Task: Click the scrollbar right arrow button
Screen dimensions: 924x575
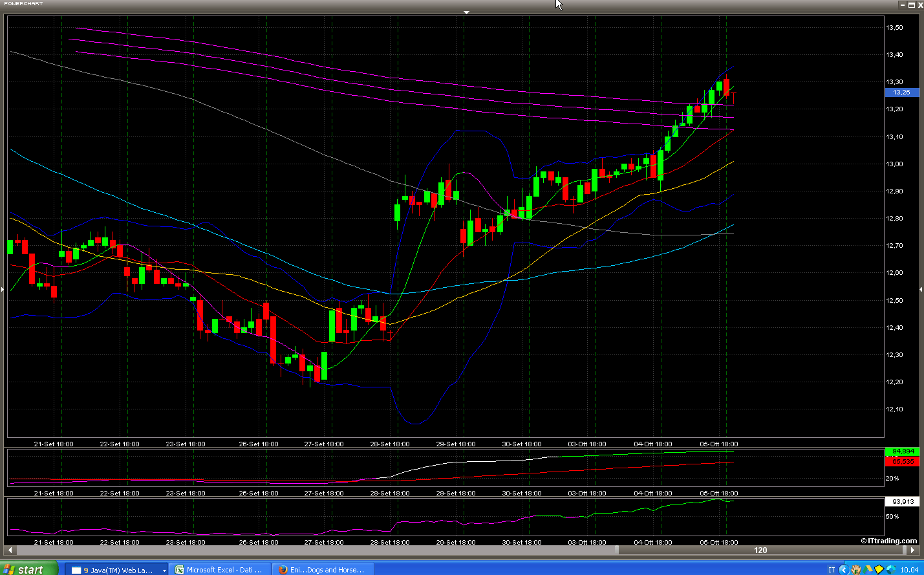Action: coord(912,550)
